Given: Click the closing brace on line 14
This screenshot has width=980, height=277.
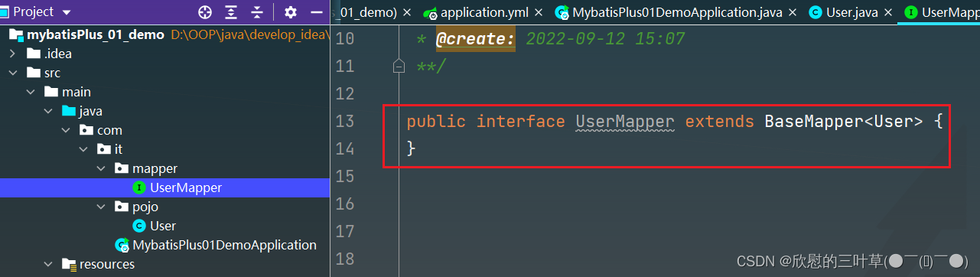Looking at the screenshot, I should 411,148.
